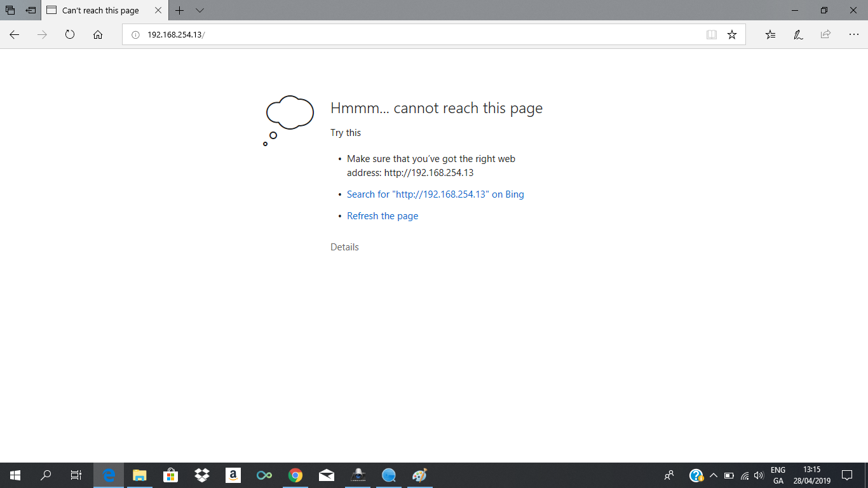Set aside tabs icon in title bar
Viewport: 868px width, 488px height.
(x=31, y=10)
